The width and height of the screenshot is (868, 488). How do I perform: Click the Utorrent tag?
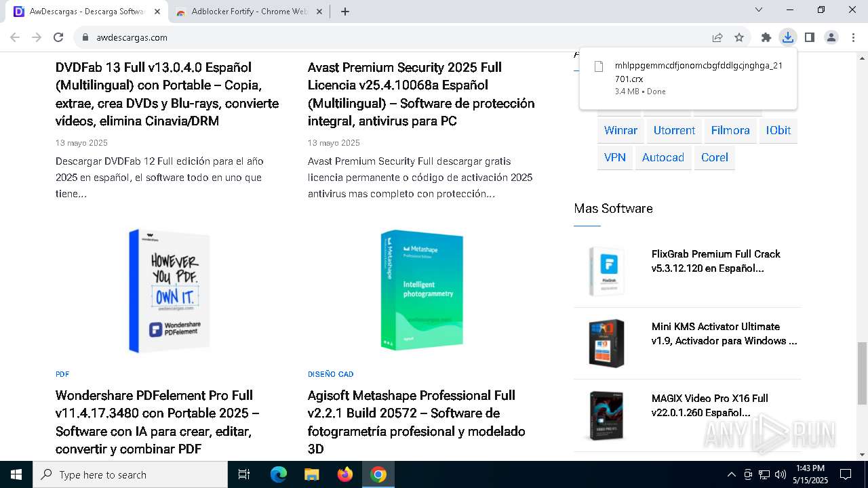tap(674, 130)
